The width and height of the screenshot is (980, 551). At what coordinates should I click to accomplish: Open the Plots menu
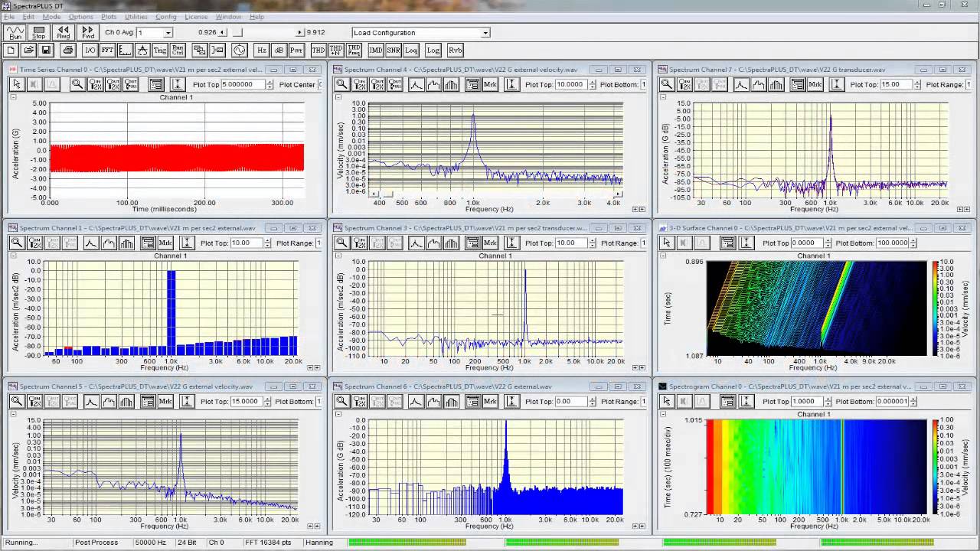pyautogui.click(x=109, y=17)
